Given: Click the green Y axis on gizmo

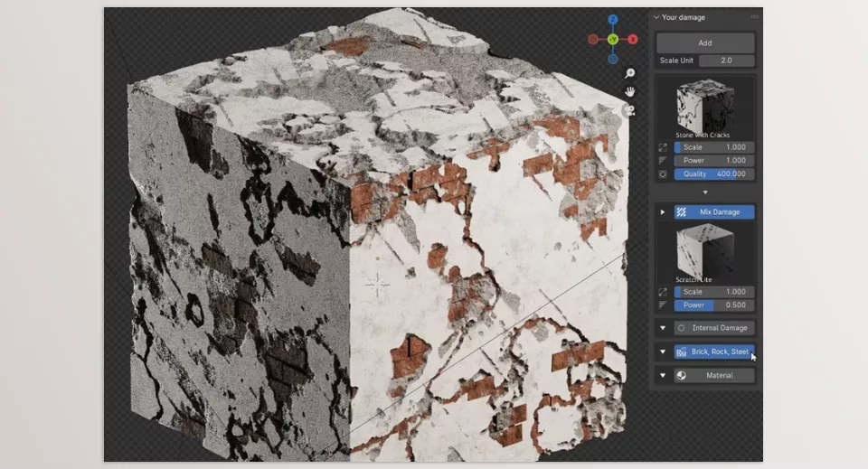Looking at the screenshot, I should tap(612, 39).
